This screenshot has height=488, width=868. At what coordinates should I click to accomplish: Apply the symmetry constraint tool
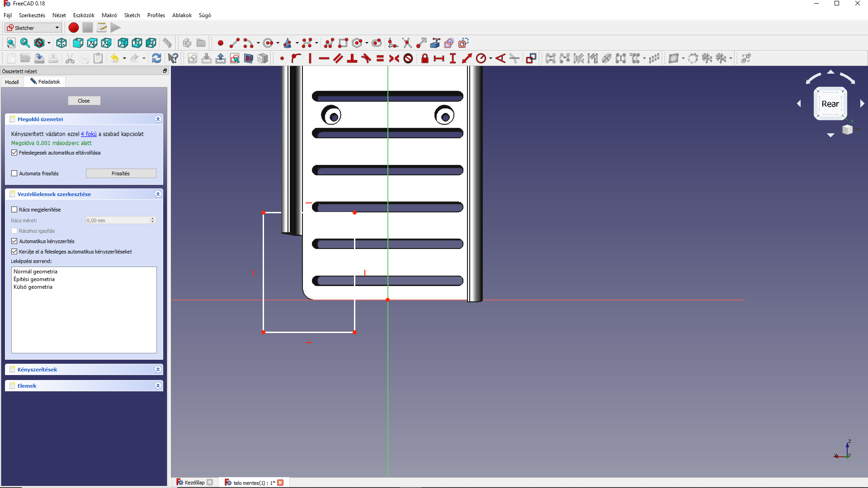coord(394,58)
